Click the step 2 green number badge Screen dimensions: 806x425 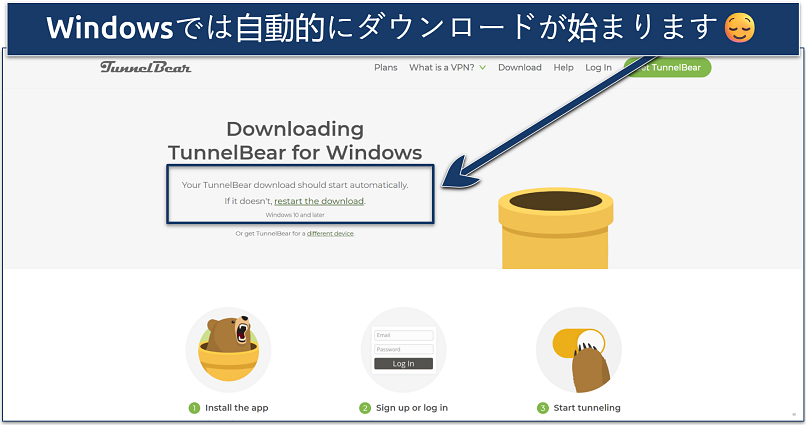[365, 408]
